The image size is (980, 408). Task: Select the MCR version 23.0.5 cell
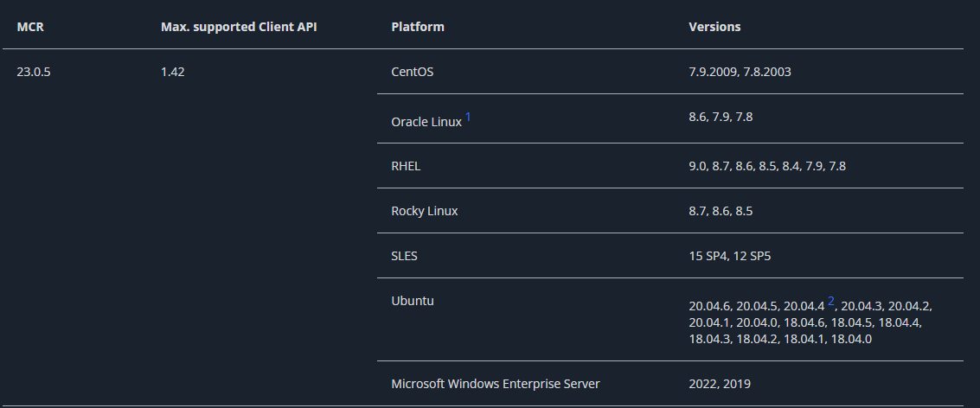(x=34, y=72)
